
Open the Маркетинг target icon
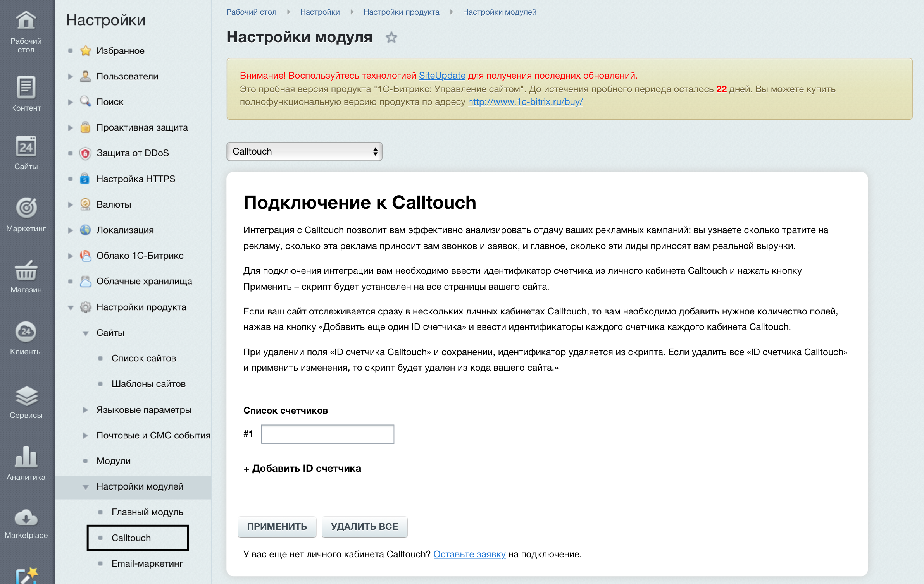pyautogui.click(x=26, y=208)
